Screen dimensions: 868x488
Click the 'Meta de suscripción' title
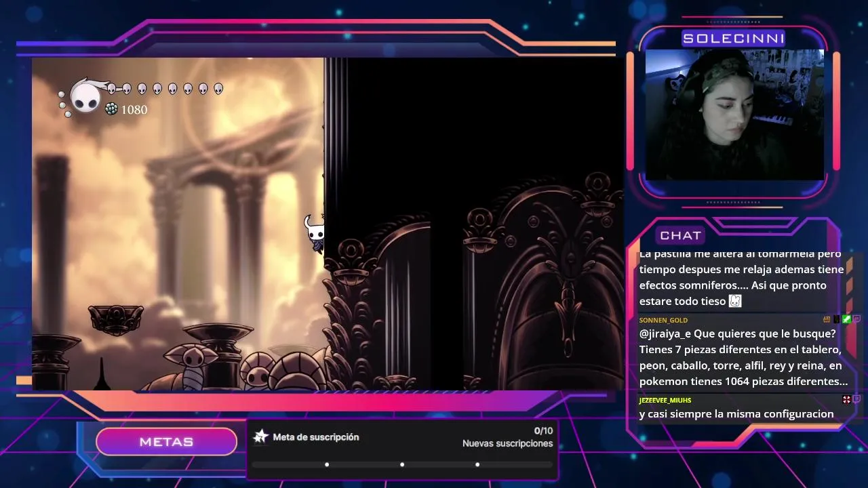pyautogui.click(x=315, y=437)
